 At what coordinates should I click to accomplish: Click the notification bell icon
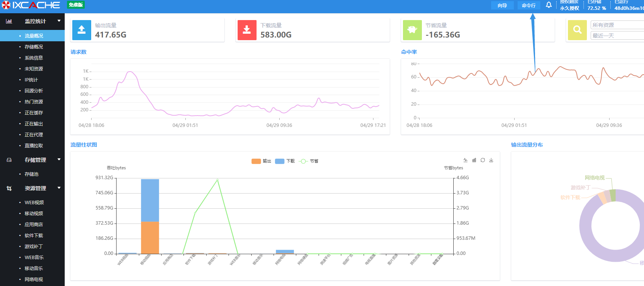(549, 5)
